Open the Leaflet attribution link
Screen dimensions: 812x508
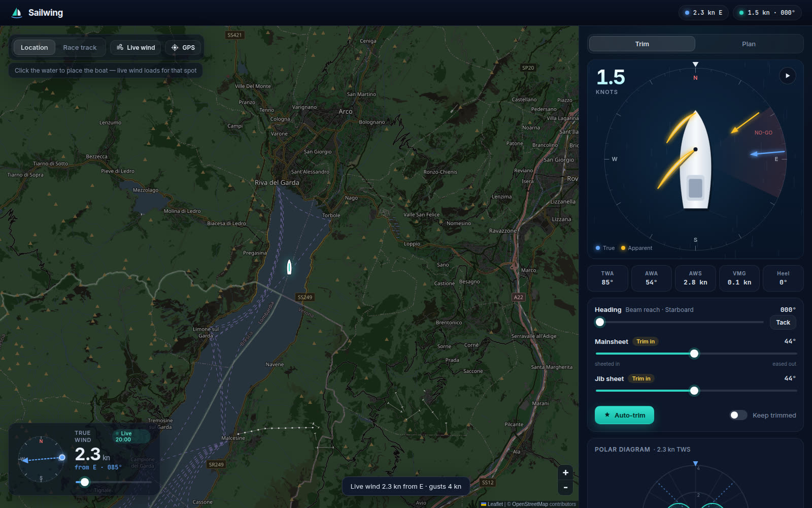tap(492, 504)
